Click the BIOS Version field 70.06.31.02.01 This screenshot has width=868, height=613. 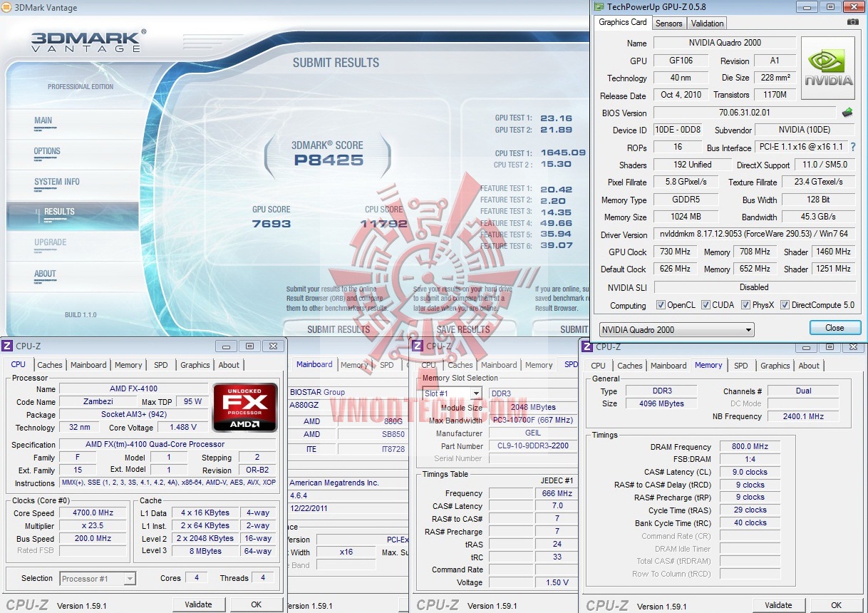(x=745, y=113)
